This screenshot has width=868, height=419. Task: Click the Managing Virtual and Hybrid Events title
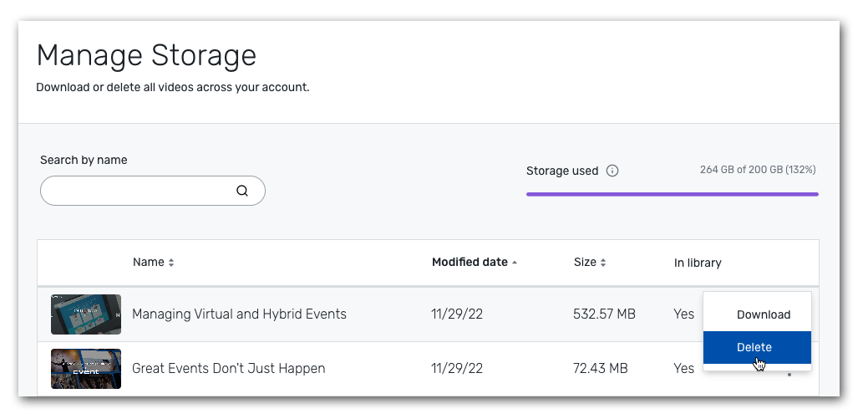[239, 314]
